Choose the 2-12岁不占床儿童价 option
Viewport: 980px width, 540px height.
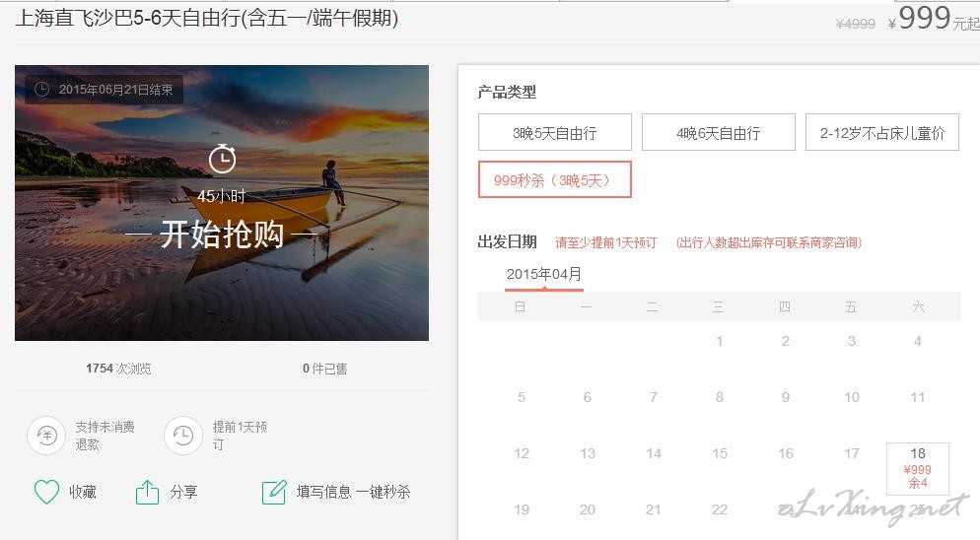point(882,132)
